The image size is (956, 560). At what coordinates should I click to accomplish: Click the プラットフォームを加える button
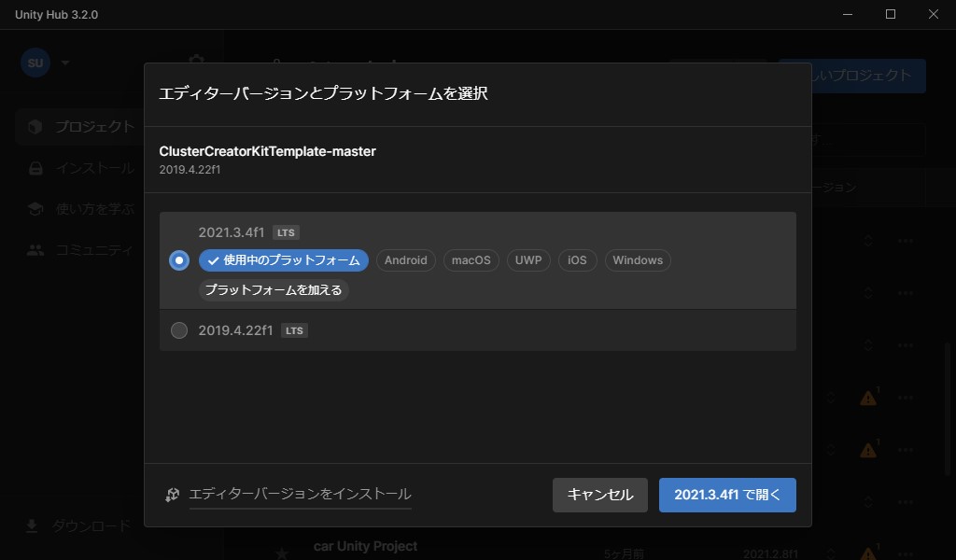(274, 290)
